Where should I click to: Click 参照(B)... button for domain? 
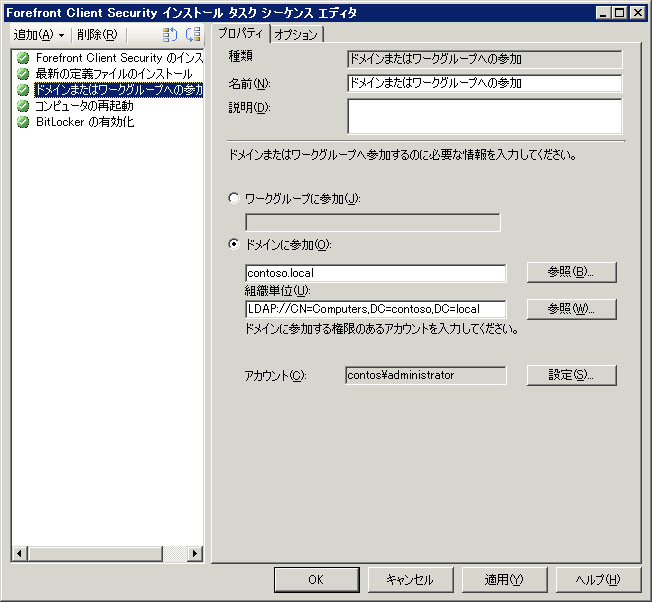pos(571,272)
